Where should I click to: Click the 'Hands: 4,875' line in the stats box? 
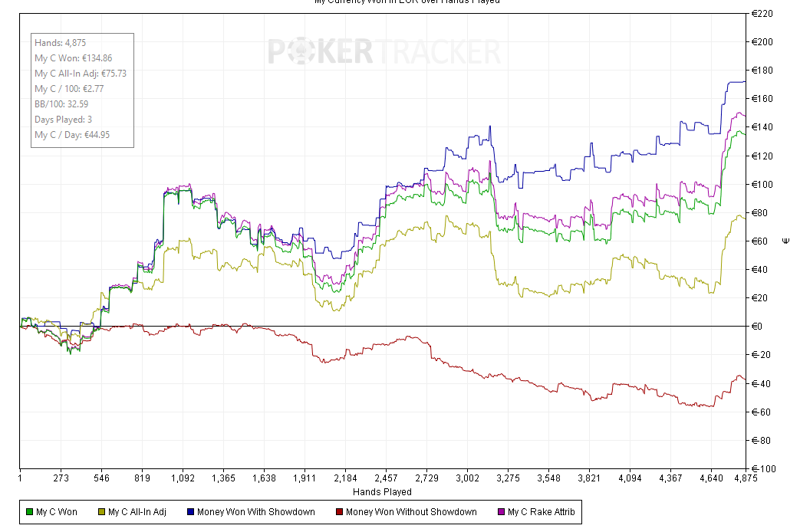point(60,43)
